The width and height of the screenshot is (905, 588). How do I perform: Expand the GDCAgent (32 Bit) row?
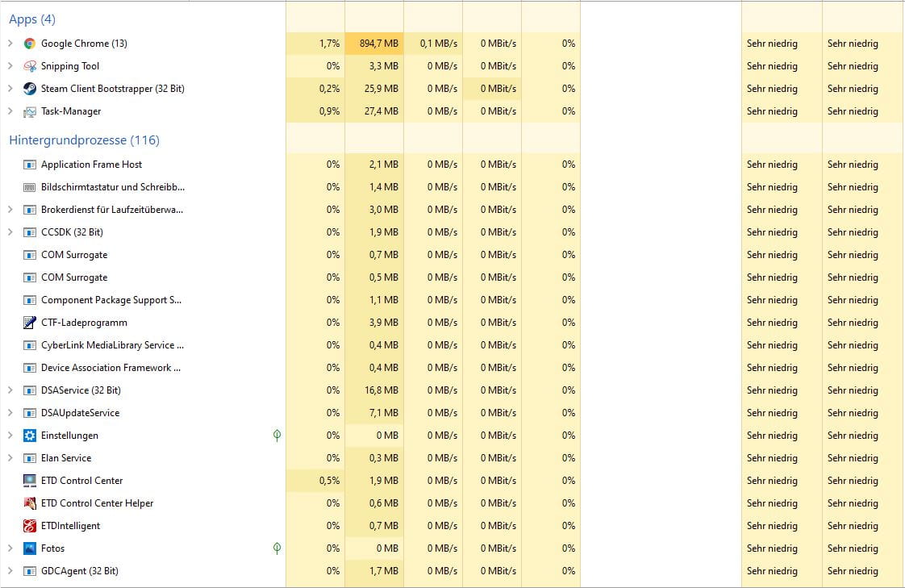[10, 571]
